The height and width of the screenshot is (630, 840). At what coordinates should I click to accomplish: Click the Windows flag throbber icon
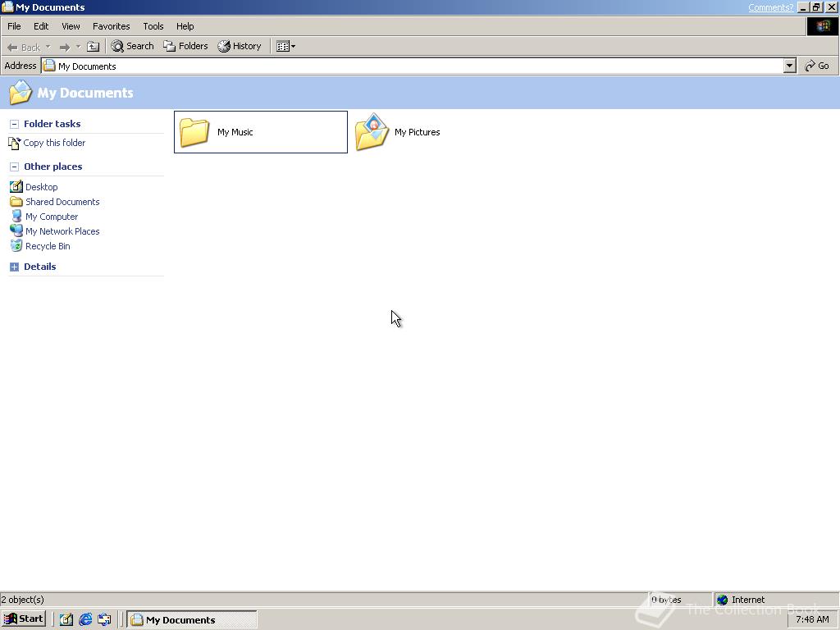(822, 26)
